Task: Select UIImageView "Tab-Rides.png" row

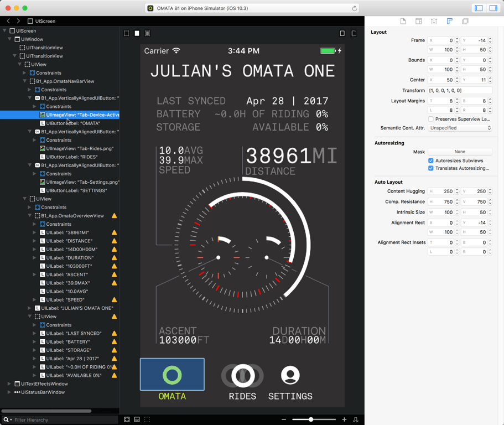Action: [x=60, y=148]
